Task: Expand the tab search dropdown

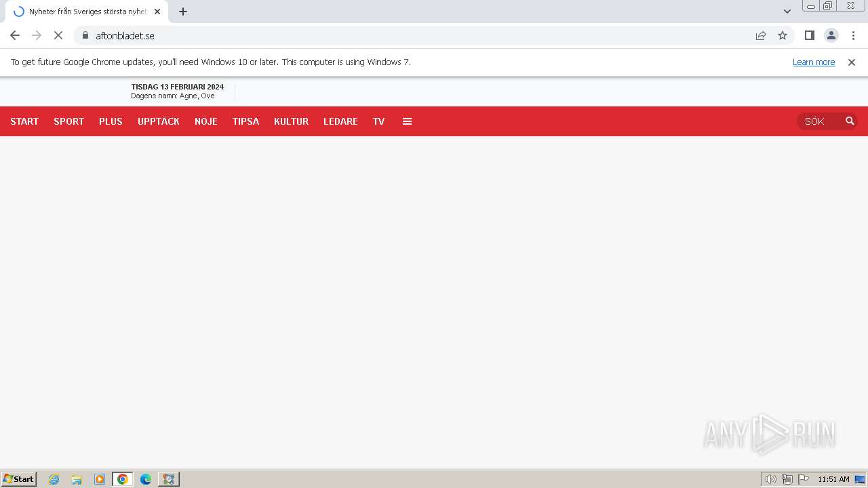Action: pyautogui.click(x=787, y=12)
